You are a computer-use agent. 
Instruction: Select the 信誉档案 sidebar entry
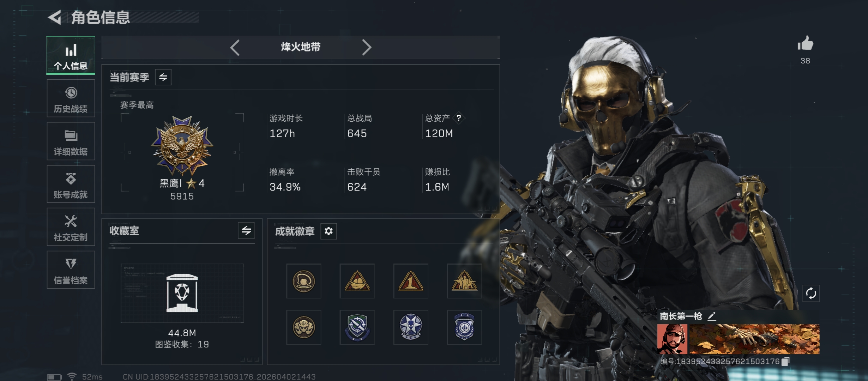pos(71,270)
